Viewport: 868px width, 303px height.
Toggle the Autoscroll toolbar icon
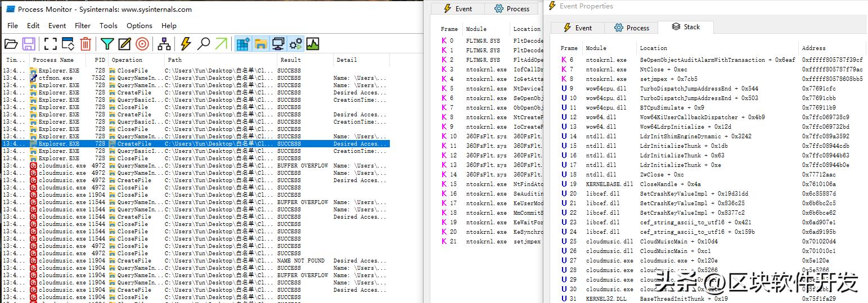pos(68,44)
